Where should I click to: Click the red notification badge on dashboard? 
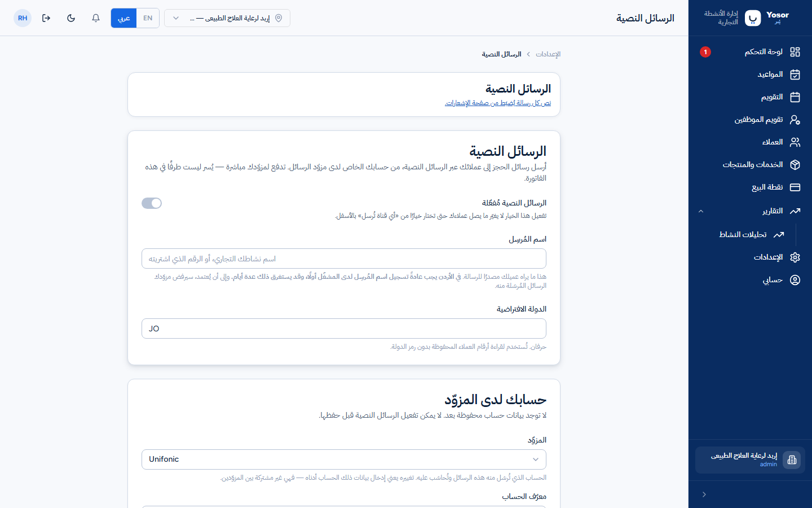(x=705, y=52)
